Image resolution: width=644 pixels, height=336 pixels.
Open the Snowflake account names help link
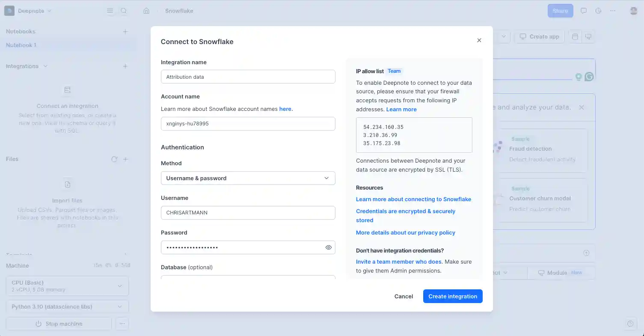point(285,109)
